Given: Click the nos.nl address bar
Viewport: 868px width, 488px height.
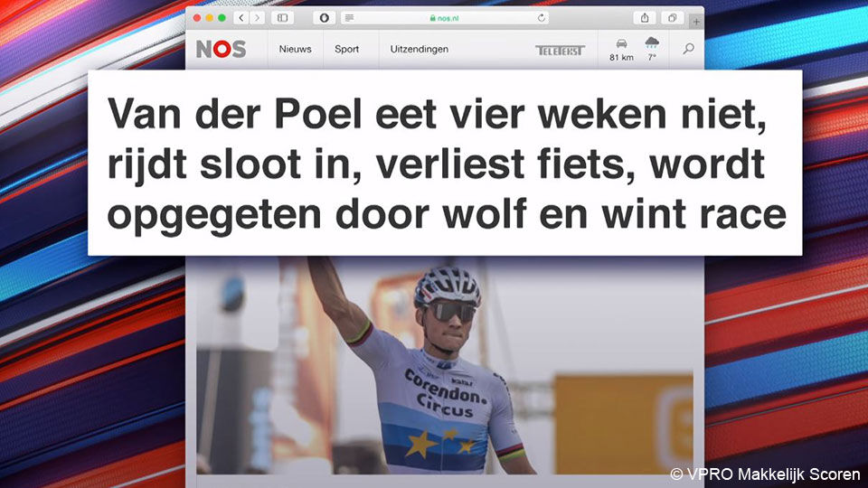Looking at the screenshot, I should coord(445,18).
